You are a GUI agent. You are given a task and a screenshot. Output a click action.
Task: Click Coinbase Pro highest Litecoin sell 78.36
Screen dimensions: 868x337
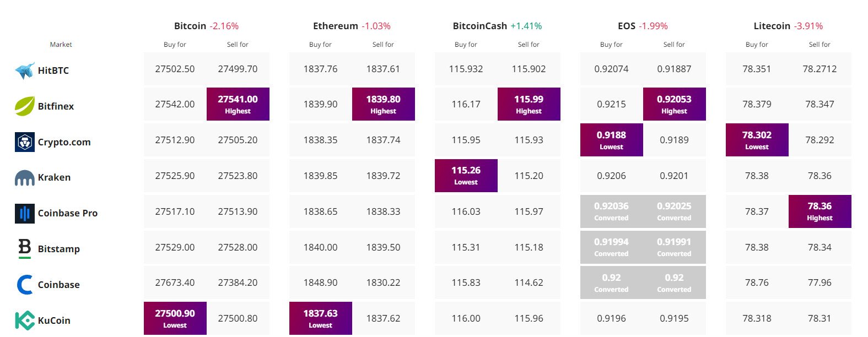tap(820, 211)
